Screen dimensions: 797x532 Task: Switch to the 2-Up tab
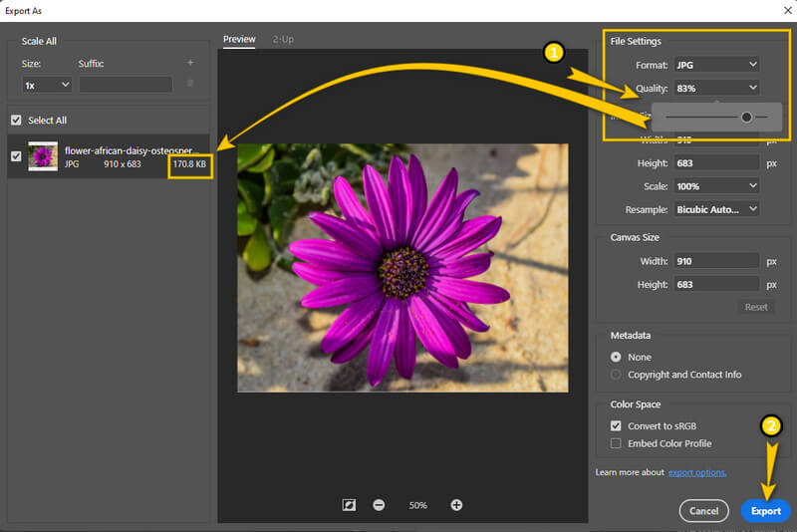click(x=283, y=39)
